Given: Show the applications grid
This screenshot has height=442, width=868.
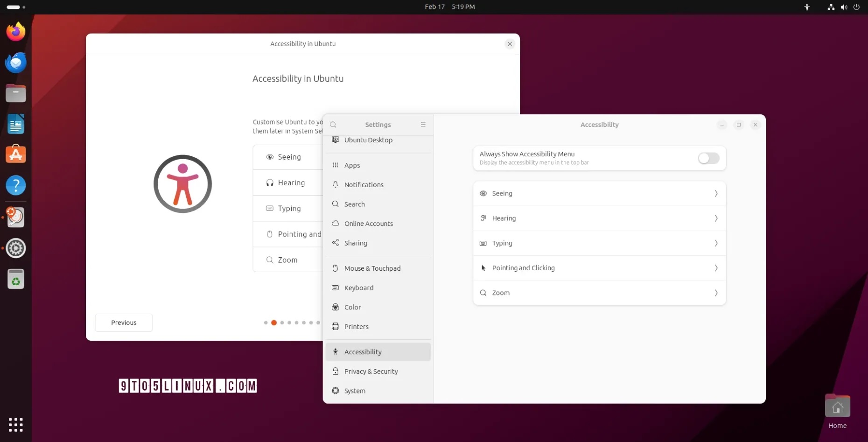Looking at the screenshot, I should coord(16,425).
